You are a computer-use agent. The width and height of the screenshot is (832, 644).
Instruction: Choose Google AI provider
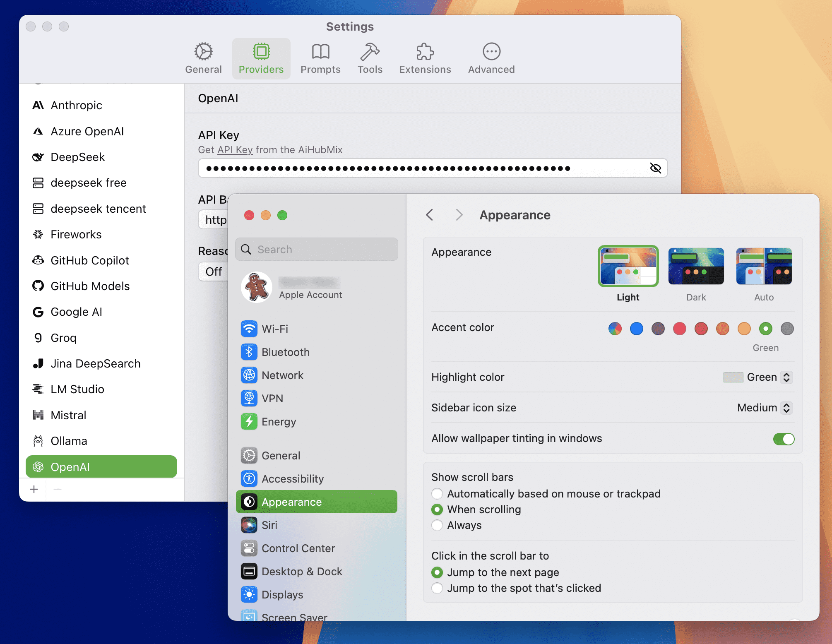pos(101,312)
